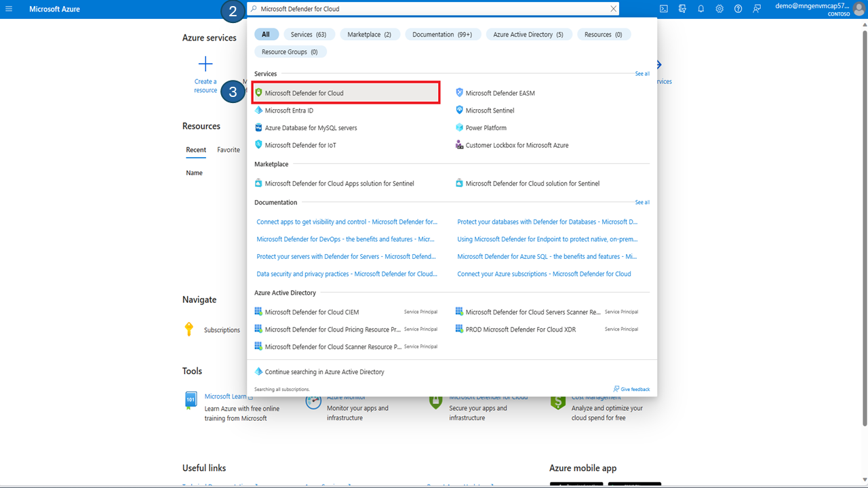Click the Microsoft Defender for Cloud shield icon

tap(258, 93)
